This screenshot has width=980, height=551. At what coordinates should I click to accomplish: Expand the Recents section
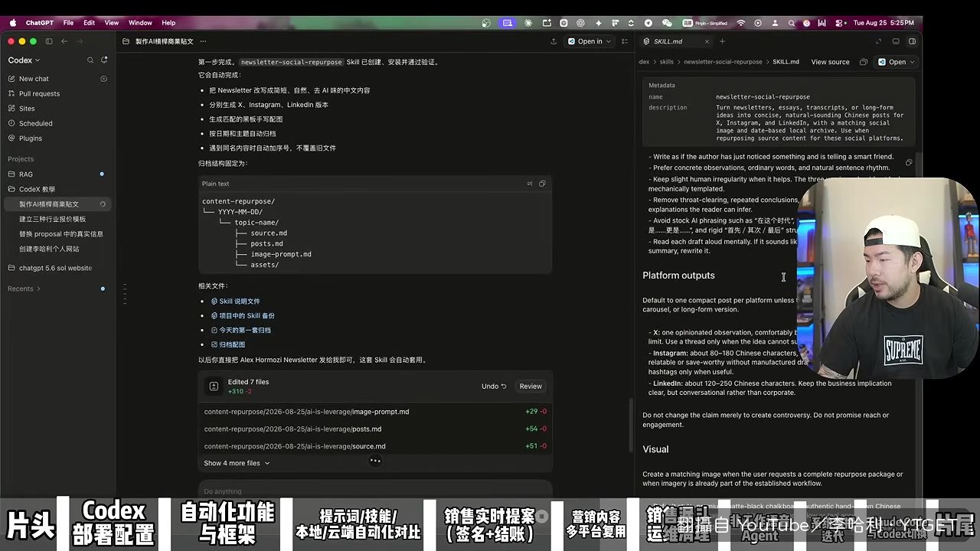(x=24, y=289)
